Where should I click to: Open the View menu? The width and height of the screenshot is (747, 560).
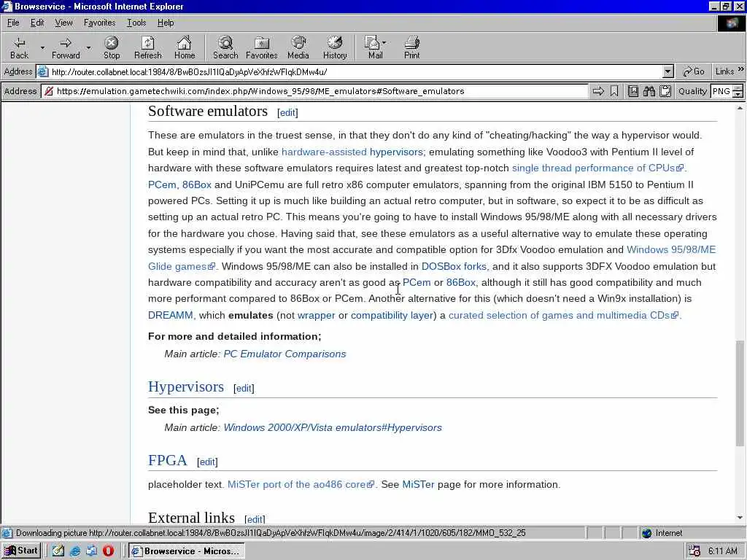(63, 23)
